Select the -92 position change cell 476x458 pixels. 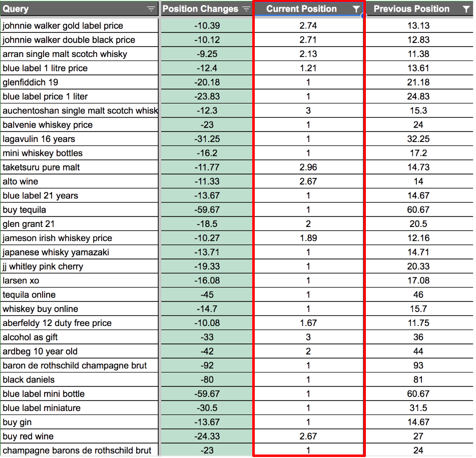pos(207,365)
